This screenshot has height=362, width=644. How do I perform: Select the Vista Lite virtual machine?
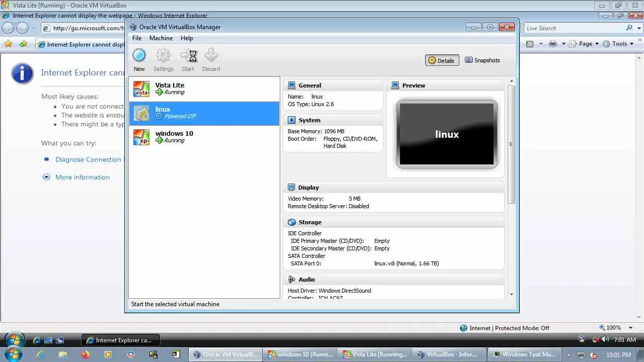[204, 89]
